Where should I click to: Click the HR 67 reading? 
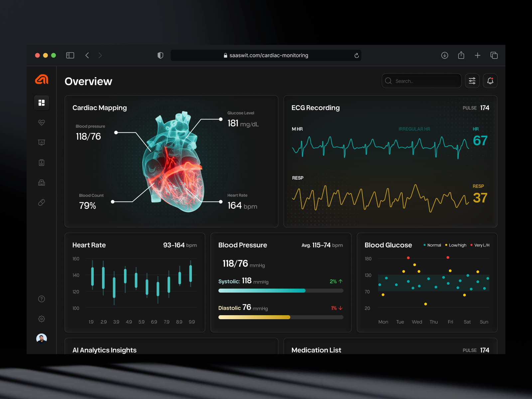(480, 141)
